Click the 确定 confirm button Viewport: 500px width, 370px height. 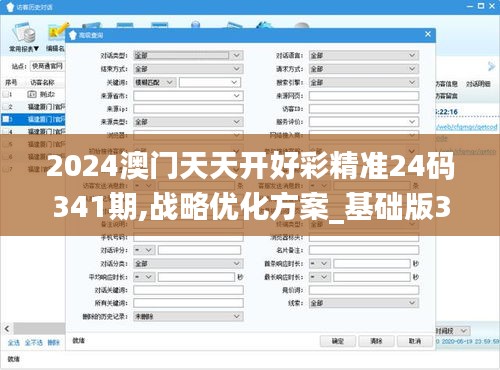click(x=338, y=341)
